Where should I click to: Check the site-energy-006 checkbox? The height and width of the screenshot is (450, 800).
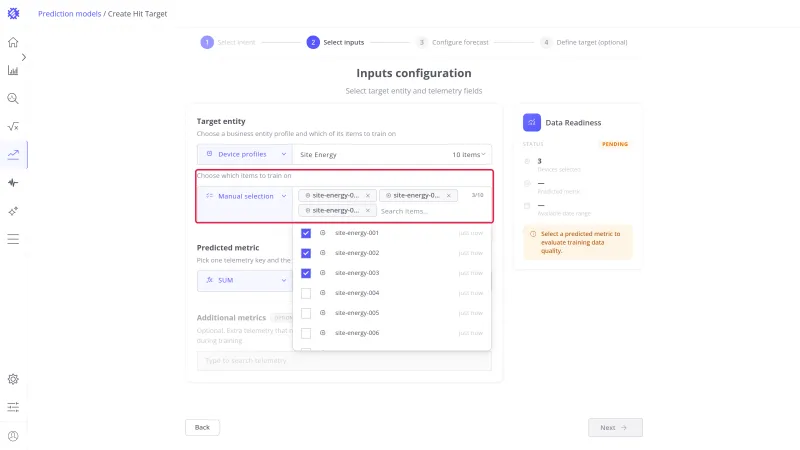point(306,333)
